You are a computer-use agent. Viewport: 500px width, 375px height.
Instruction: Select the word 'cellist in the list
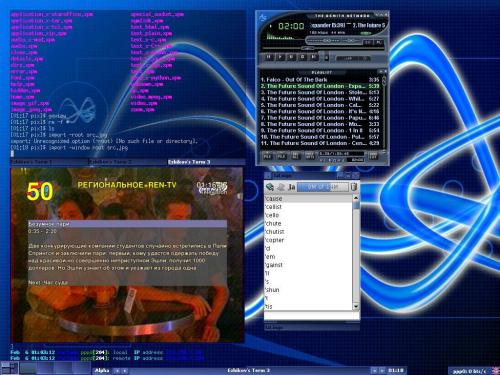tap(308, 207)
